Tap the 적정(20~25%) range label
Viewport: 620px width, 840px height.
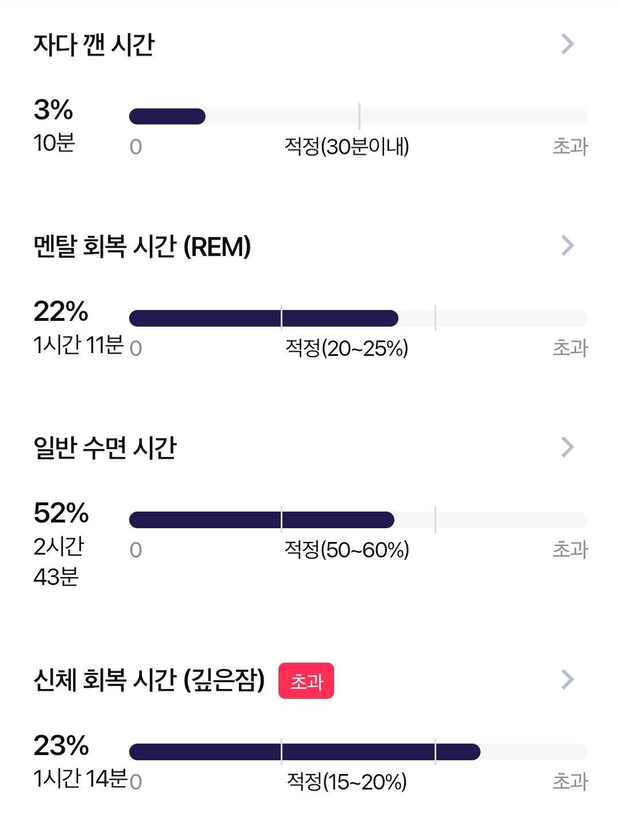[347, 348]
